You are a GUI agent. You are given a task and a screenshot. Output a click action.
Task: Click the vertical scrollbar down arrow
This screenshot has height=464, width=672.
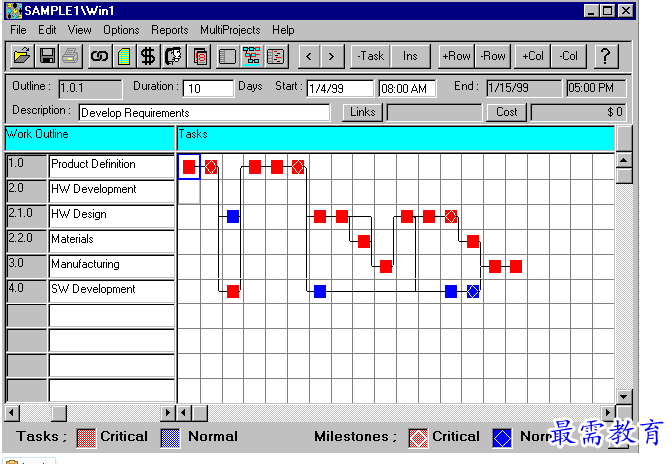[x=624, y=396]
